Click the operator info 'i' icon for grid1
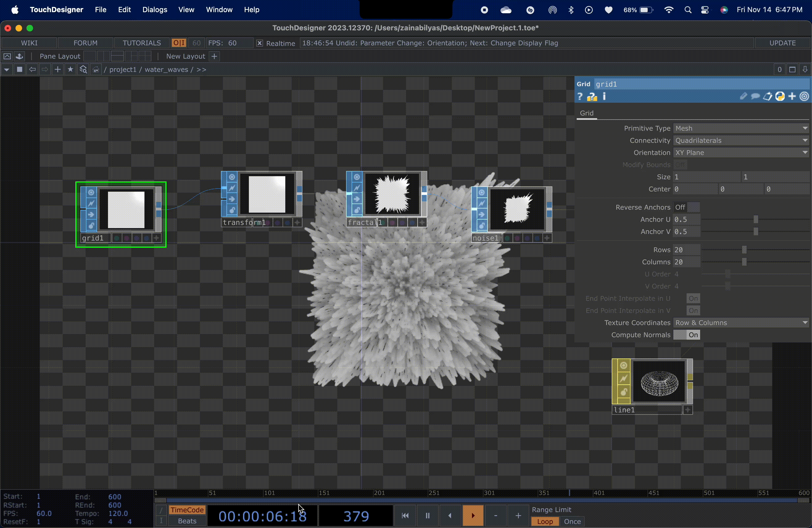812x528 pixels. tap(604, 97)
